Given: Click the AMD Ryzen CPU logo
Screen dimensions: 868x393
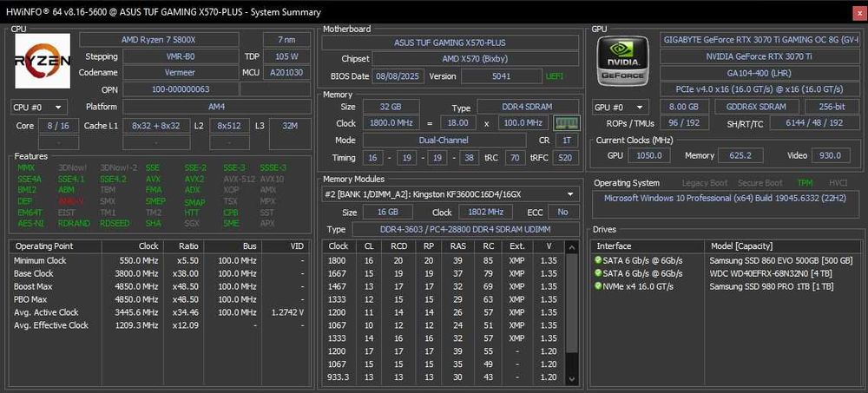Looking at the screenshot, I should click(x=42, y=62).
